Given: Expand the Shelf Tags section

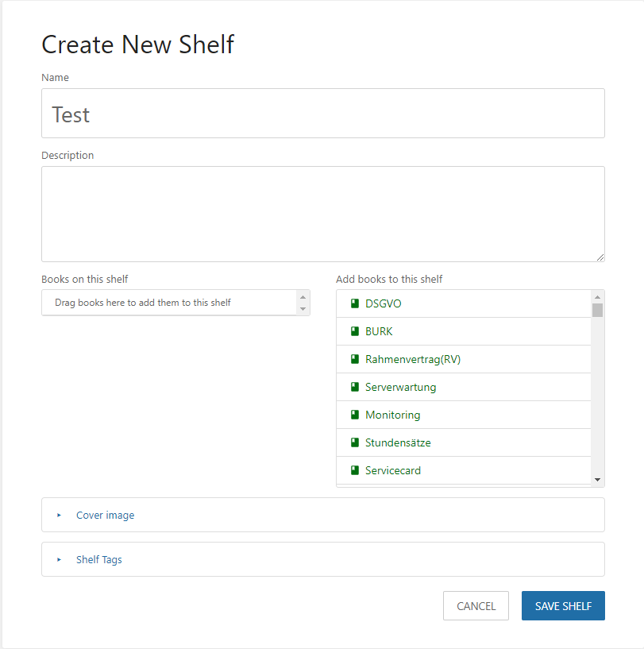Looking at the screenshot, I should click(98, 559).
